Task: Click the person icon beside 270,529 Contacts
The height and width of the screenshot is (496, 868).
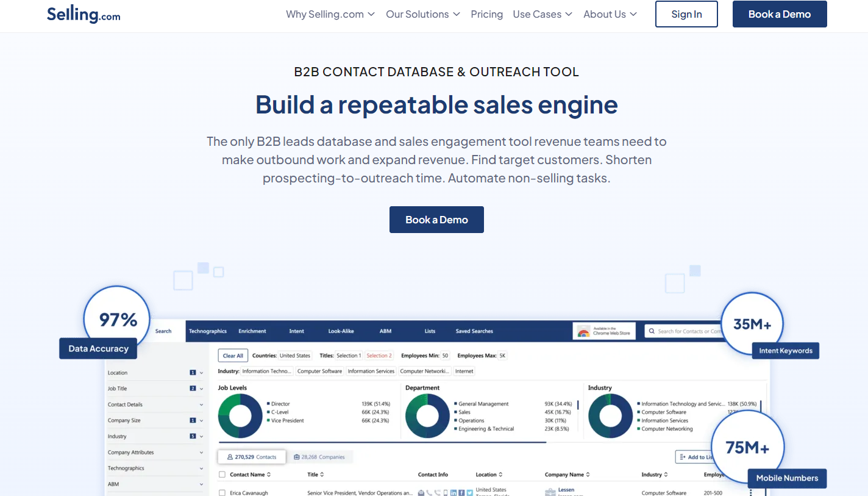Action: pyautogui.click(x=230, y=457)
